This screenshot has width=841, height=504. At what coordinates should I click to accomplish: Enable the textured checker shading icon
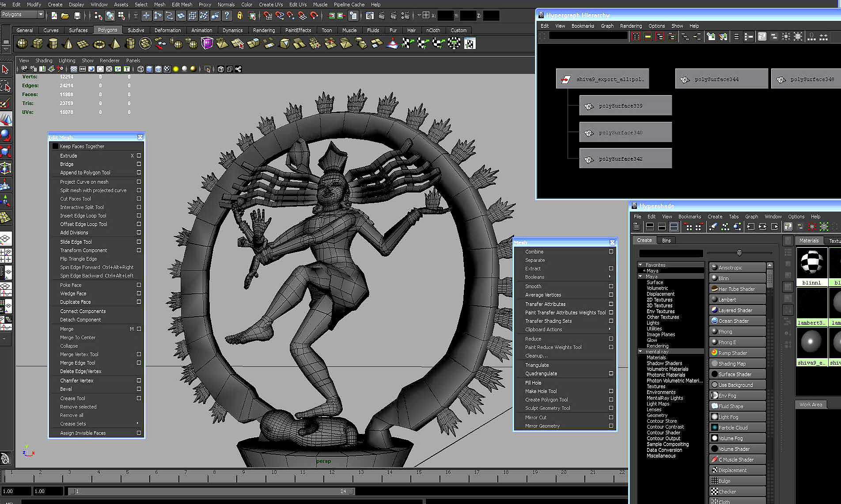click(x=167, y=69)
